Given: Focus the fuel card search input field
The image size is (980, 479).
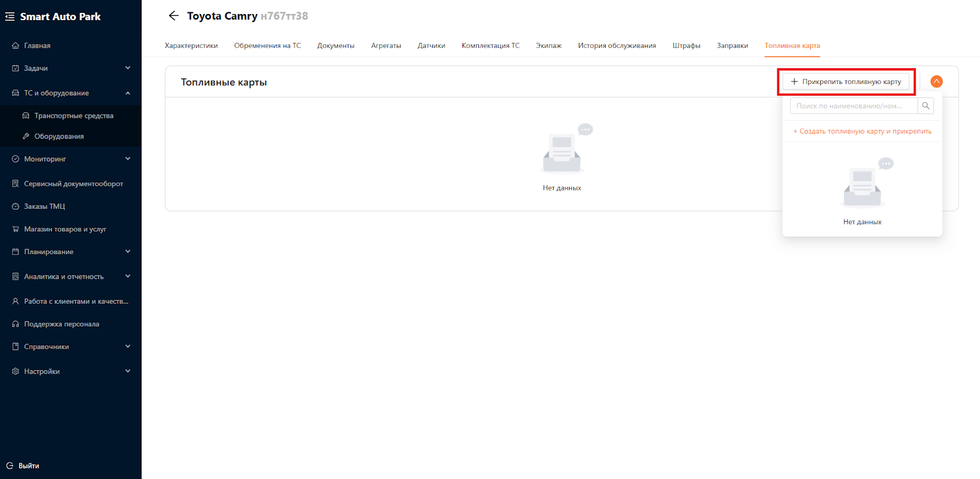Looking at the screenshot, I should click(853, 106).
